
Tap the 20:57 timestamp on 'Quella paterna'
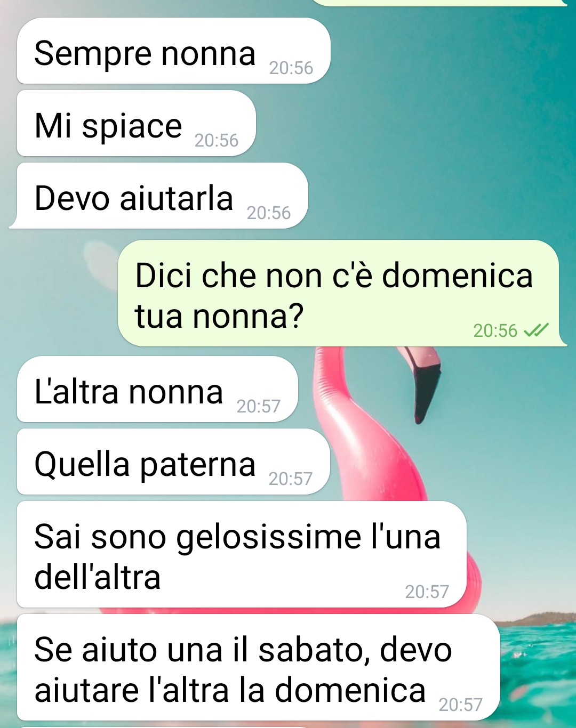tap(290, 479)
